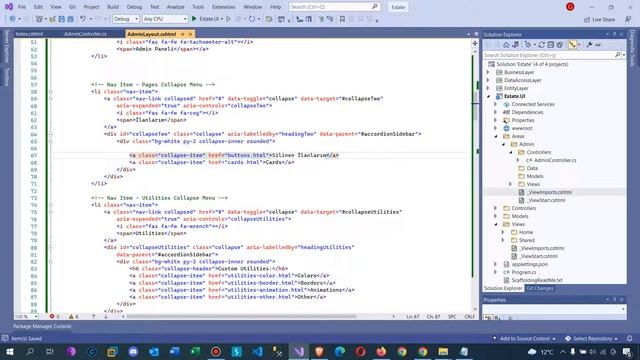Switch to the Git Changes panel tab
This screenshot has width=640, height=360.
click(x=540, y=288)
